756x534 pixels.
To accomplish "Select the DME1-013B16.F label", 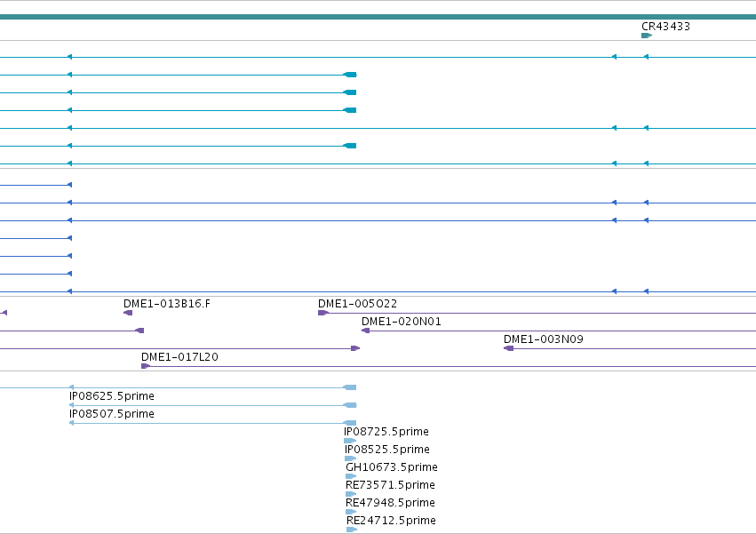I will tap(167, 303).
